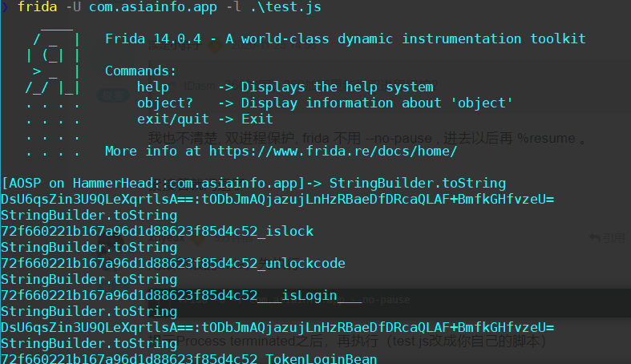Click the '.\test.js' script argument
The width and height of the screenshot is (631, 364).
tap(285, 7)
